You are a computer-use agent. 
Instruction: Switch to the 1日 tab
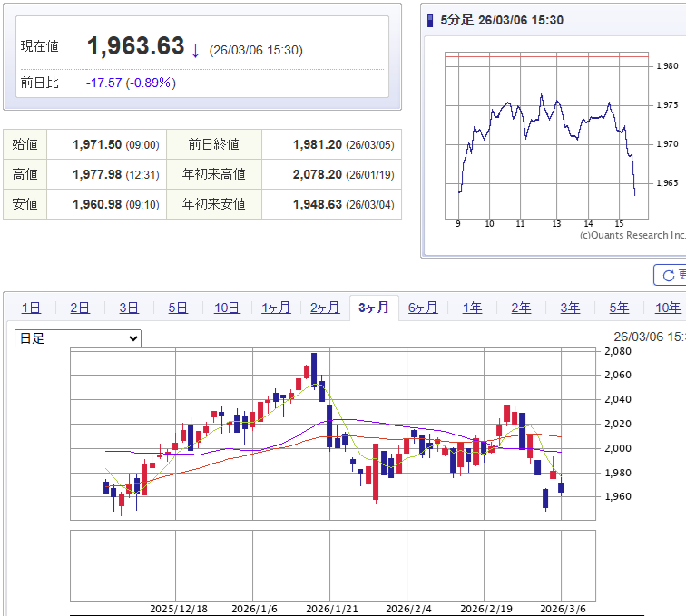click(31, 308)
